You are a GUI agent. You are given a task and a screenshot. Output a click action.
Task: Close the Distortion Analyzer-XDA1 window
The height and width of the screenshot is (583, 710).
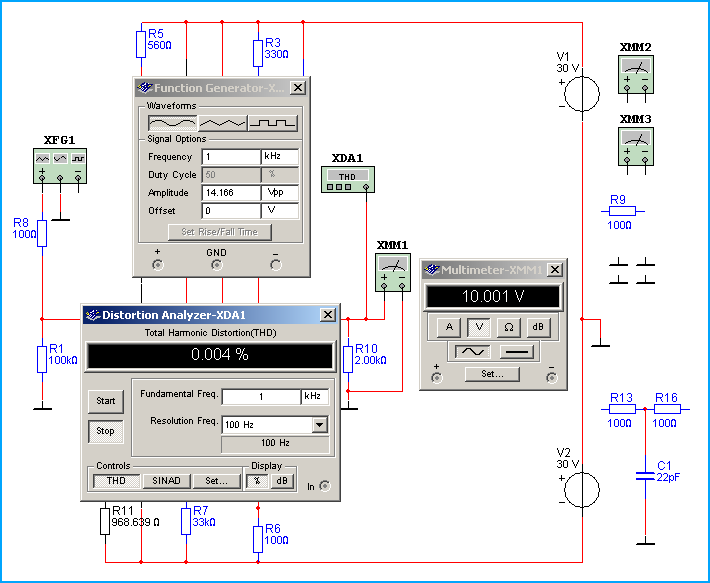[x=327, y=315]
